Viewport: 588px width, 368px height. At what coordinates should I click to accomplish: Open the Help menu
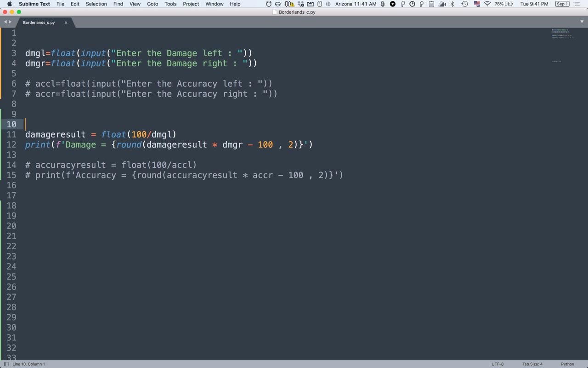click(235, 4)
